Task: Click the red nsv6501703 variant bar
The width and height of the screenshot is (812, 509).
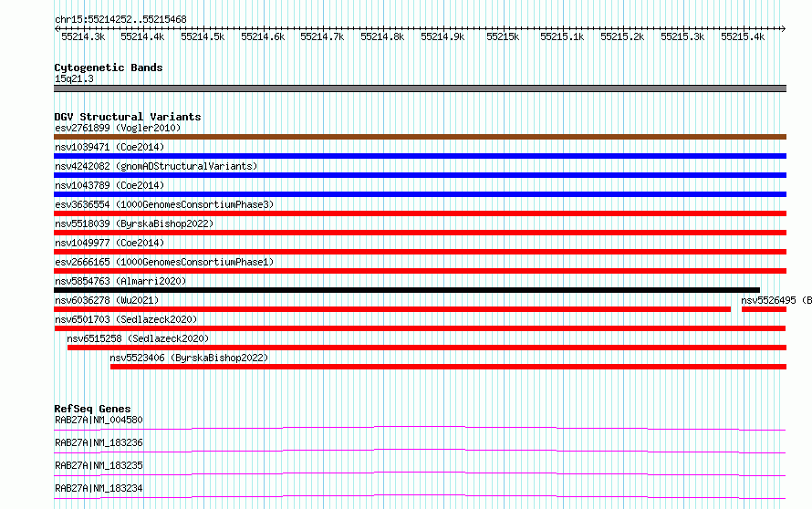Action: pos(420,328)
